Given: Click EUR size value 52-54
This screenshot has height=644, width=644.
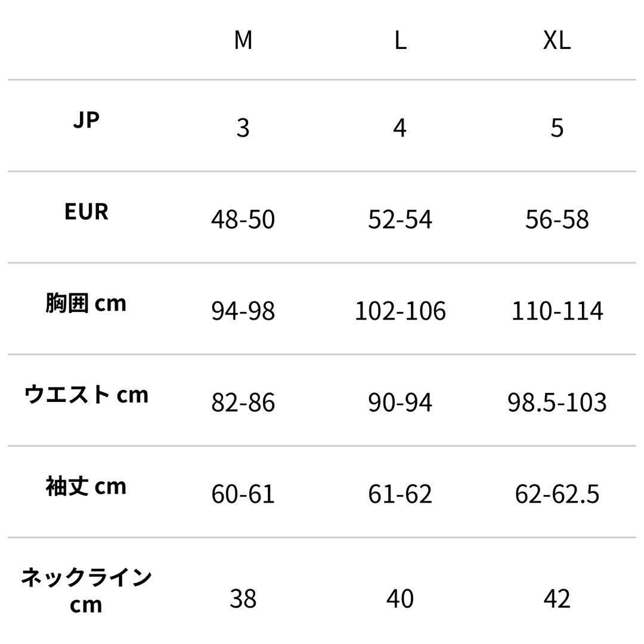Looking at the screenshot, I should 400,219.
